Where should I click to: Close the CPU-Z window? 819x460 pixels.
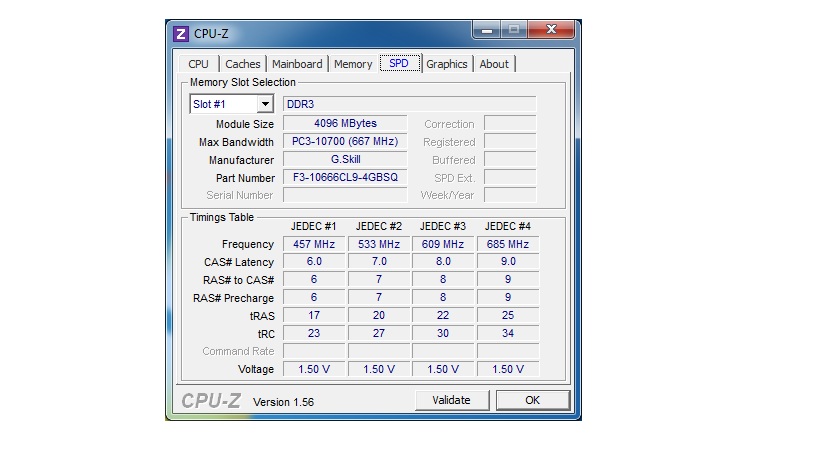(x=551, y=30)
